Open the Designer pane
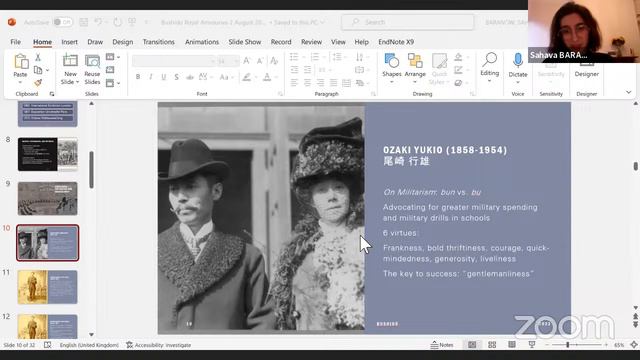Image resolution: width=640 pixels, height=360 pixels. point(587,69)
